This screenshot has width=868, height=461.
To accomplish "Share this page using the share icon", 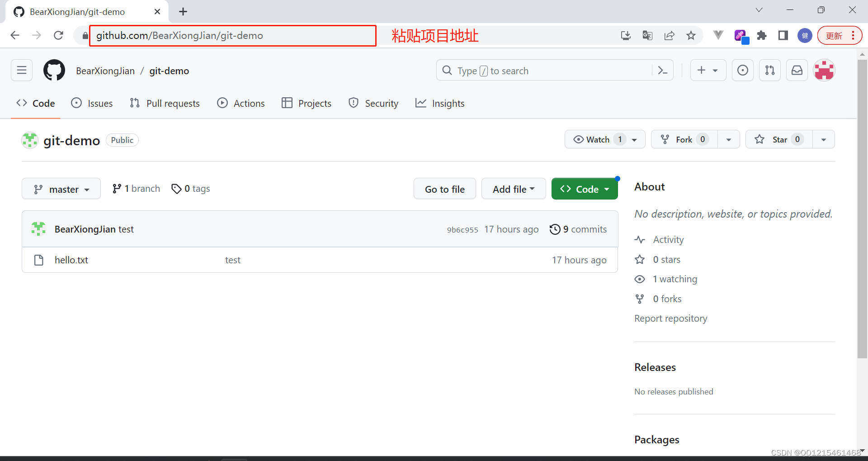I will (669, 35).
